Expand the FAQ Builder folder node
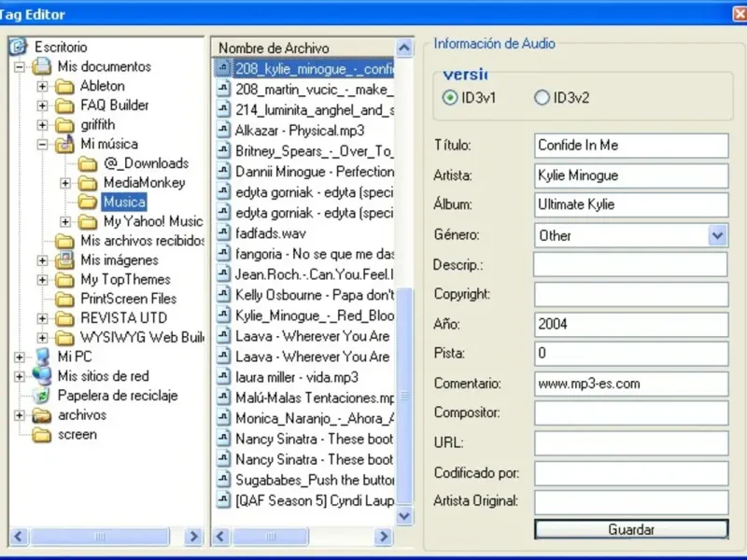 point(42,105)
